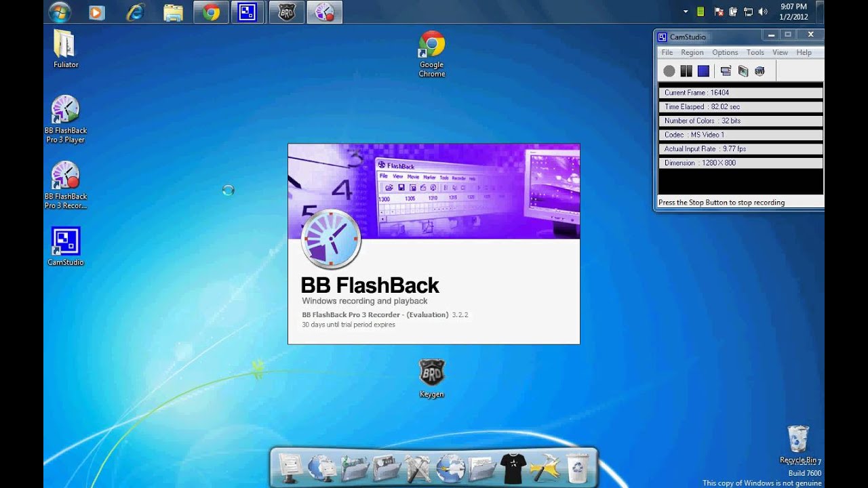The width and height of the screenshot is (868, 488).
Task: Click the CamStudio record button
Action: (x=669, y=71)
